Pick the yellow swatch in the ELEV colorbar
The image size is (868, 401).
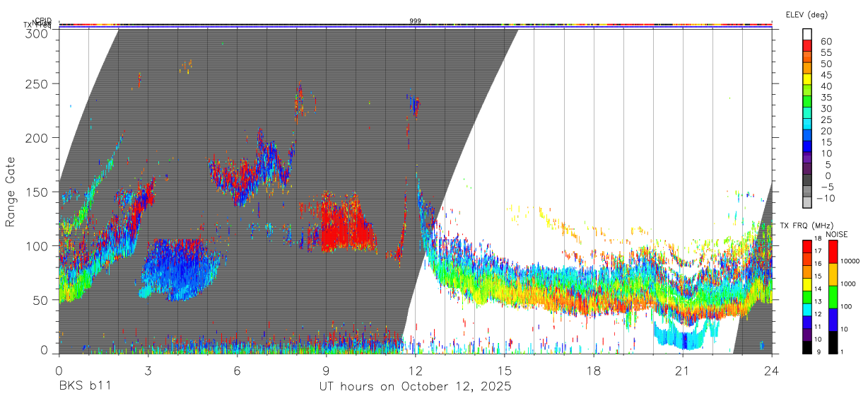[807, 80]
